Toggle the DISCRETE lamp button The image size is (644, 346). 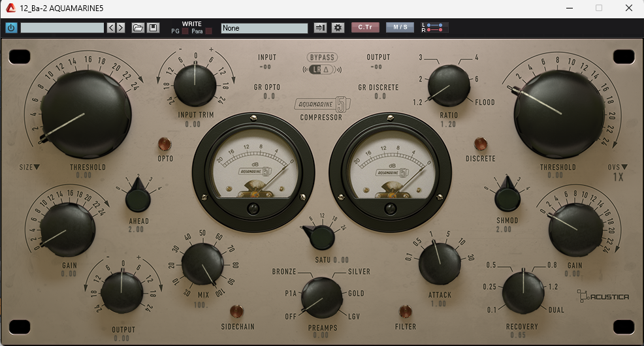[481, 144]
